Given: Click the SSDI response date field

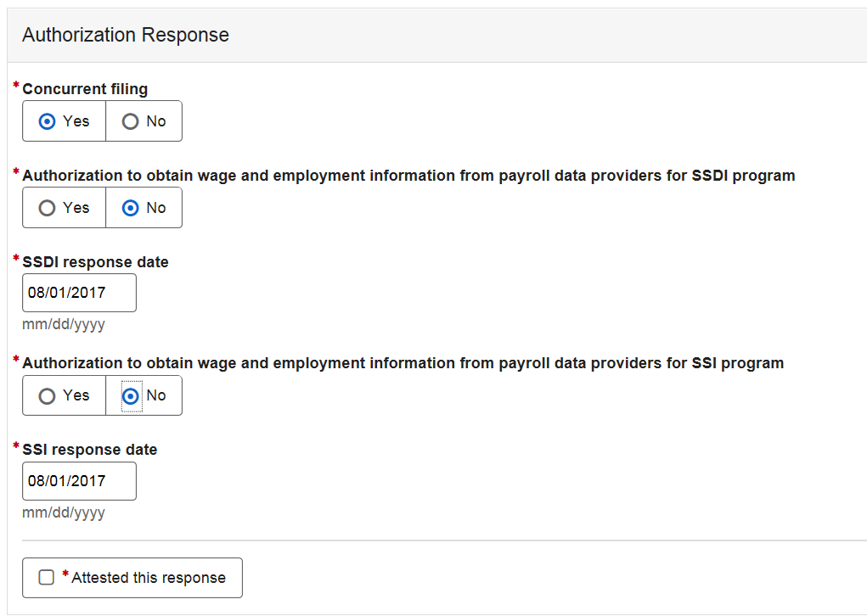Looking at the screenshot, I should point(79,293).
